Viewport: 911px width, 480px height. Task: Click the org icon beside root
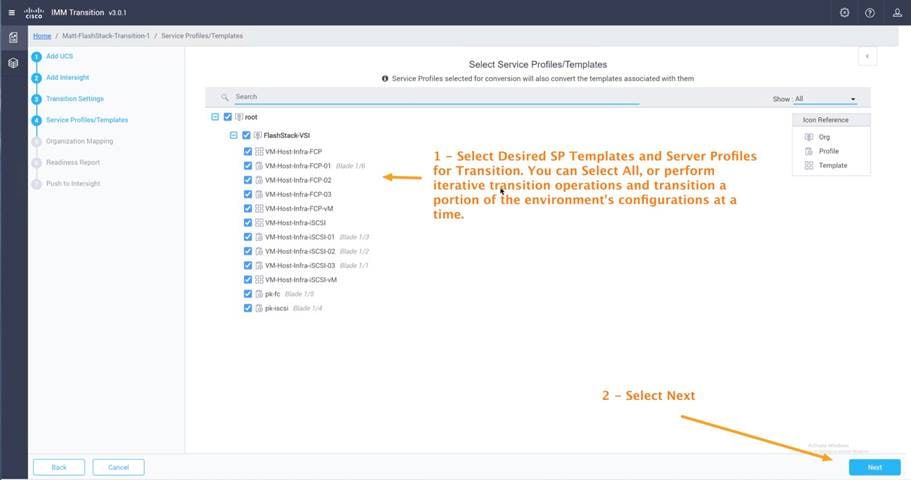click(x=239, y=117)
